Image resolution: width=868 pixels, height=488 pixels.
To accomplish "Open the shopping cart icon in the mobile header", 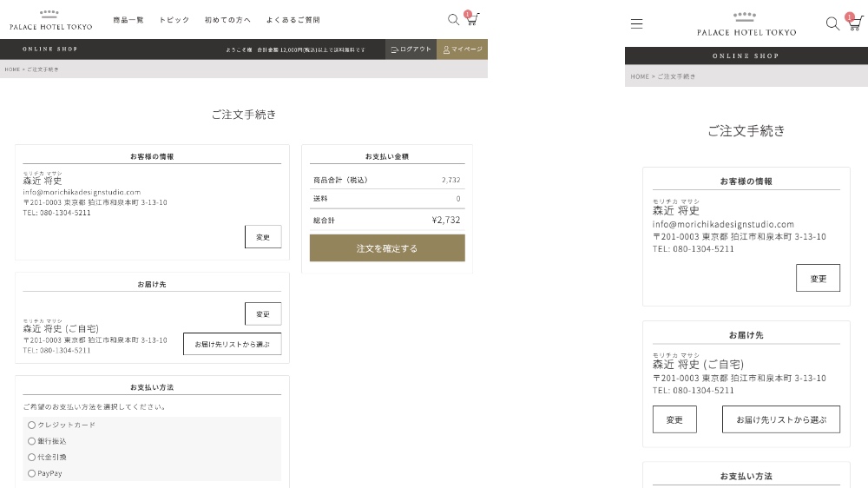I will coord(852,23).
